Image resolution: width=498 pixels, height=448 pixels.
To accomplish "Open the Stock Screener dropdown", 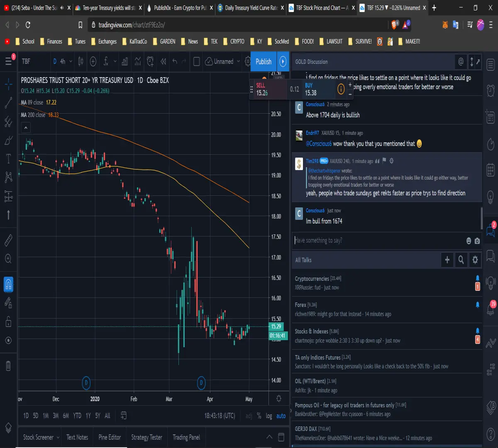I will pos(41,437).
